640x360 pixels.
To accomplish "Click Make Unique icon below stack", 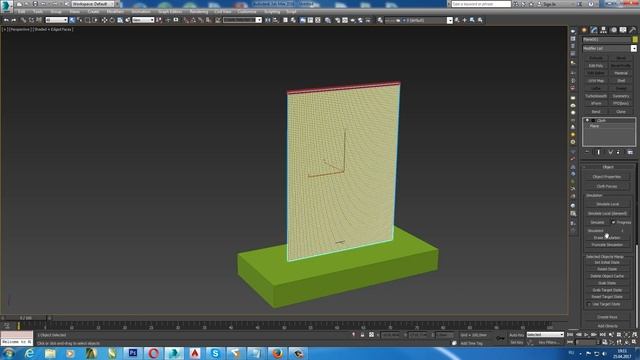I will click(610, 152).
